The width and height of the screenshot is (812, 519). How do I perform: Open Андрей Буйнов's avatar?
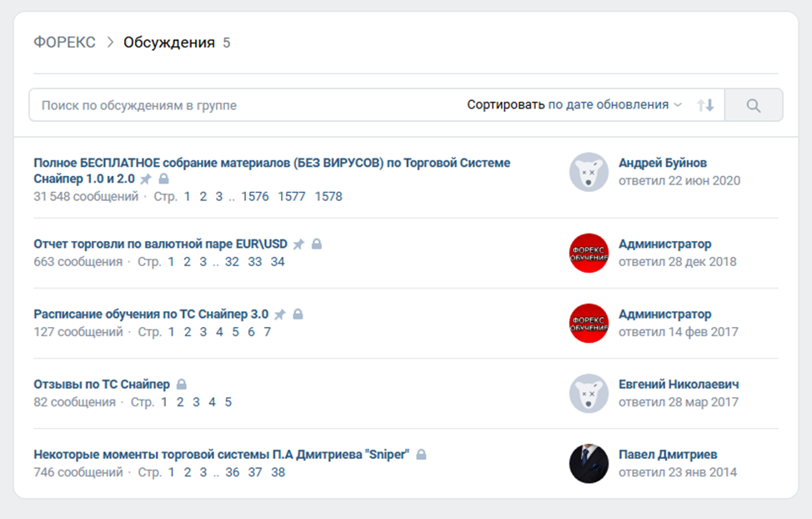point(589,172)
